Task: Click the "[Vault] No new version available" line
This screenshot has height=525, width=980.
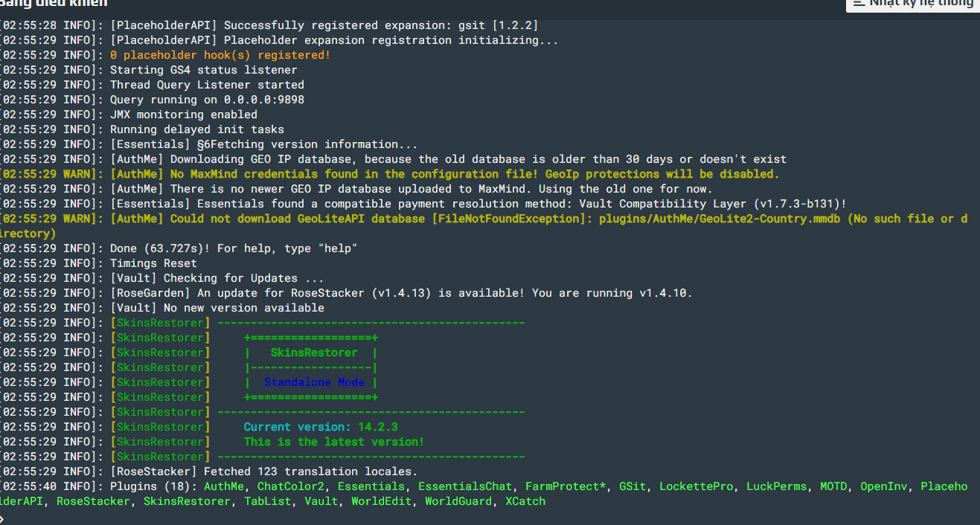Action: [x=217, y=308]
